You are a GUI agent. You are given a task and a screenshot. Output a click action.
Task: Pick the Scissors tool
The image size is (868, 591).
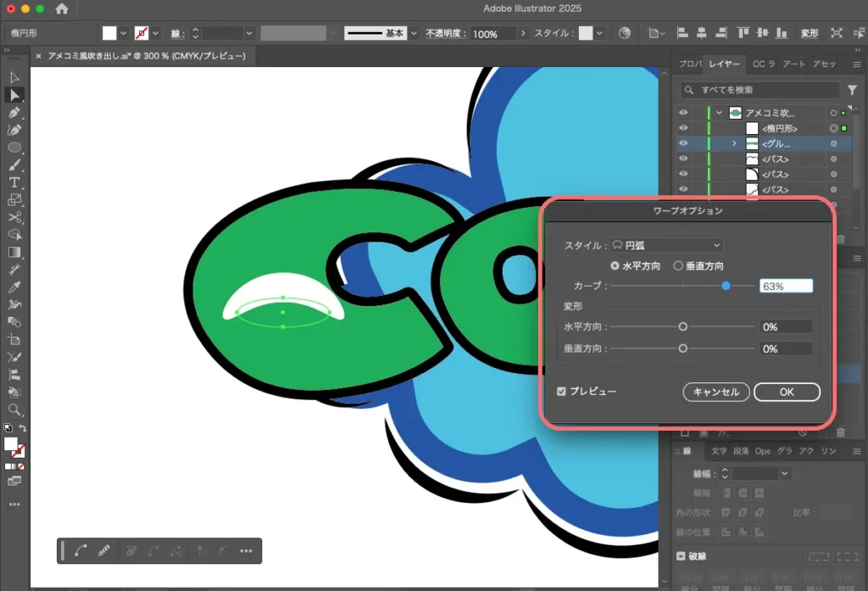tap(14, 217)
